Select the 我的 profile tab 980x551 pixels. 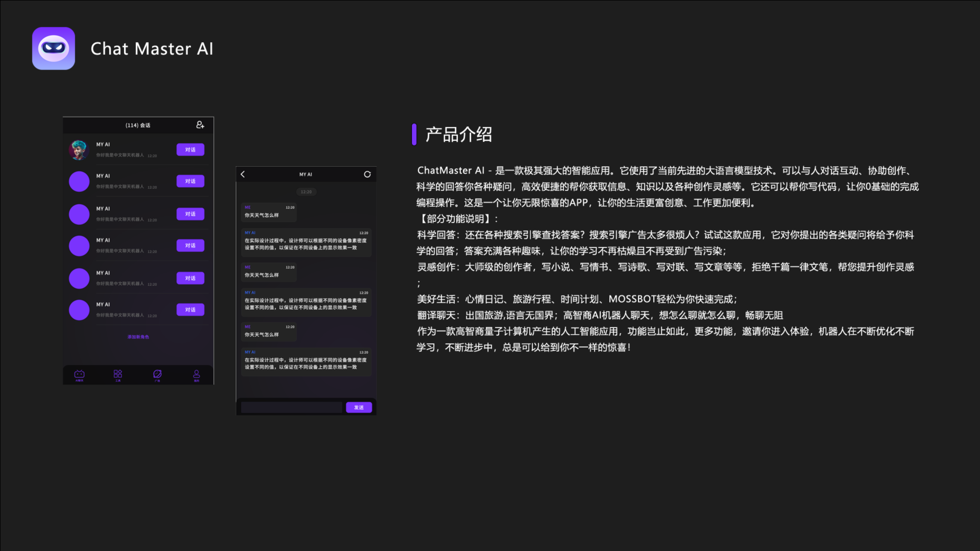point(196,375)
